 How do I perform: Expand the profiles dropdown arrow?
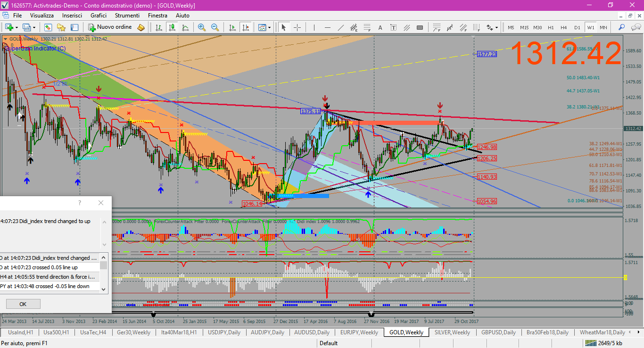pyautogui.click(x=34, y=27)
